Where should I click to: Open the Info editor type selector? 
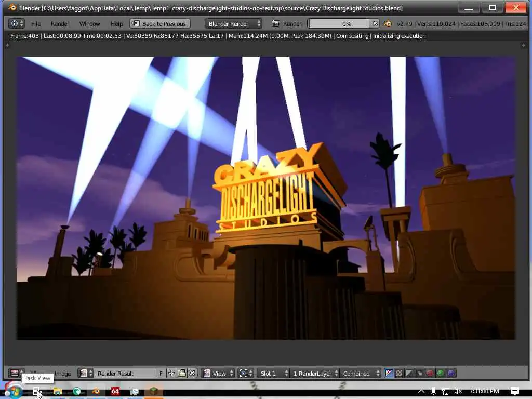17,23
